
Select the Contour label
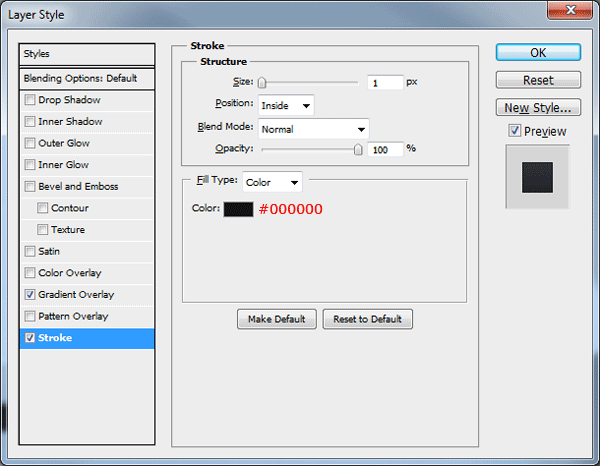click(x=70, y=208)
